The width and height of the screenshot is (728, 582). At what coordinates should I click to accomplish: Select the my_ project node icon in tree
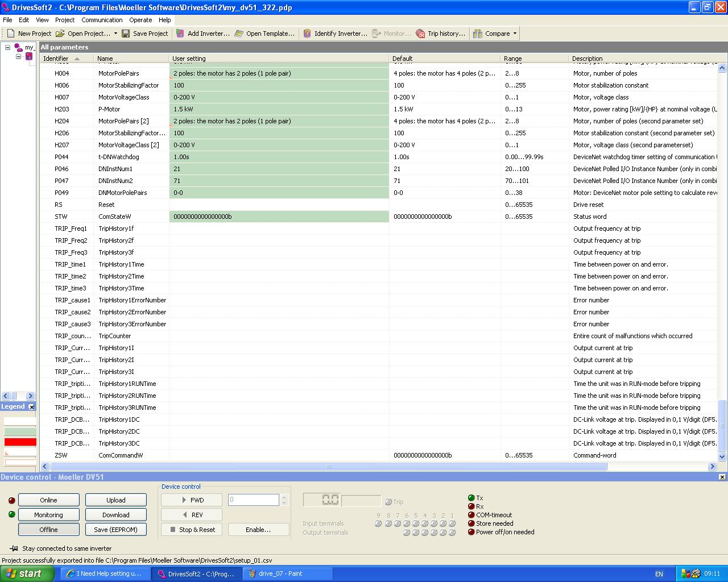19,47
